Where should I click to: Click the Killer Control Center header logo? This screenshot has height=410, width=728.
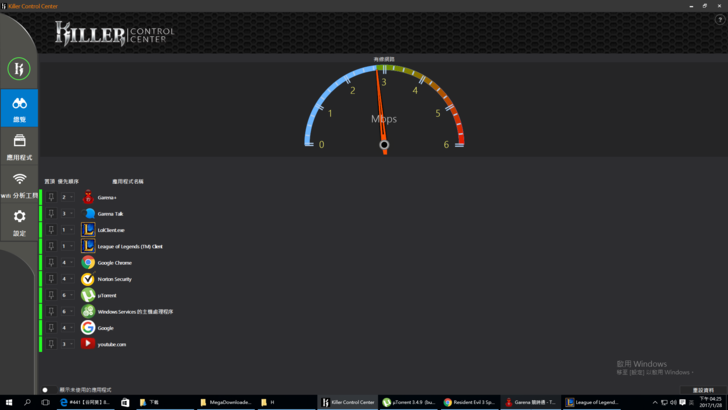[114, 33]
